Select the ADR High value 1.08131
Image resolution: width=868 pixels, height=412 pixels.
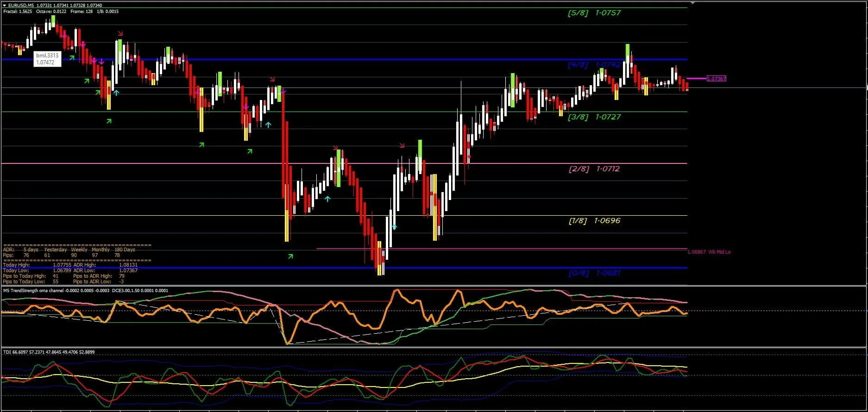pos(128,265)
